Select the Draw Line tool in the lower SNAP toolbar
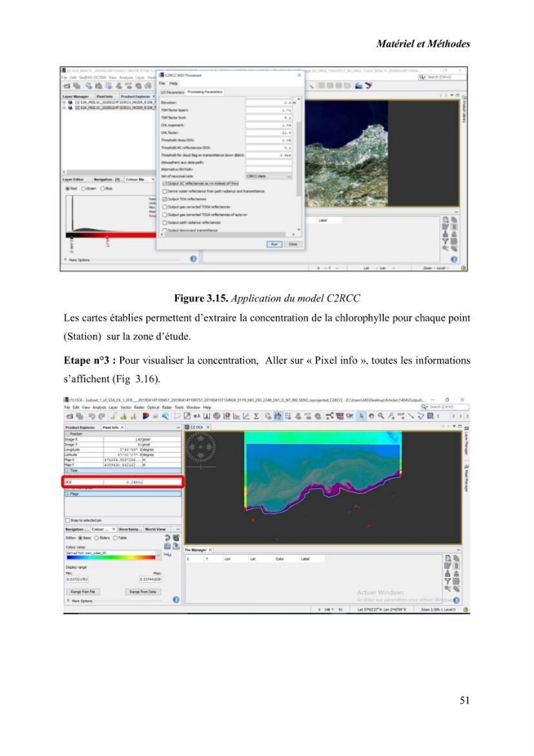 point(411,416)
